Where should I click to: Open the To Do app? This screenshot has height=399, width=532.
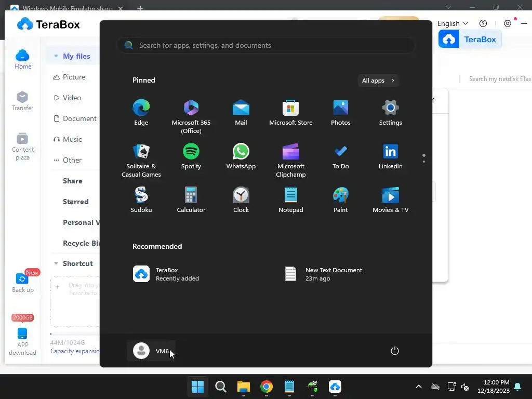click(341, 156)
